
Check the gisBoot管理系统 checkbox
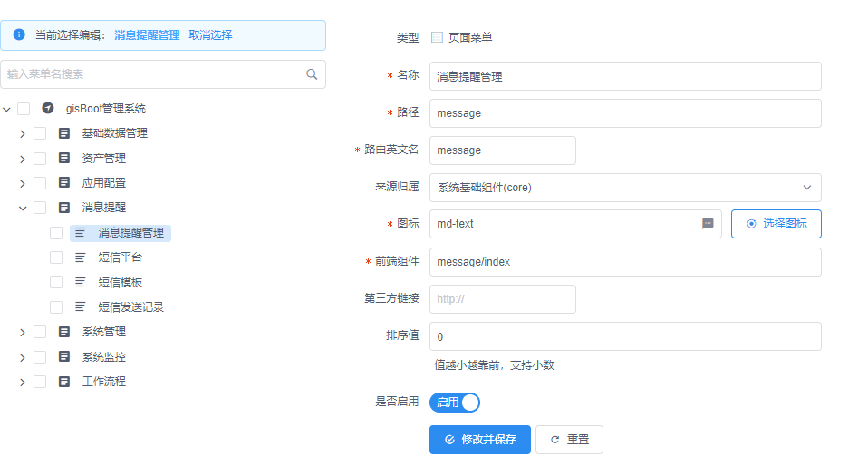(x=24, y=109)
